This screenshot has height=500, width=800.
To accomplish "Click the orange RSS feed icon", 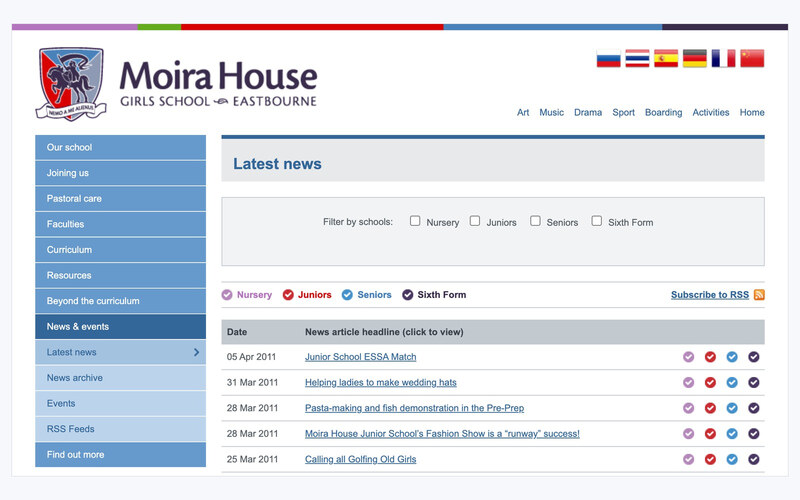I will coord(759,295).
